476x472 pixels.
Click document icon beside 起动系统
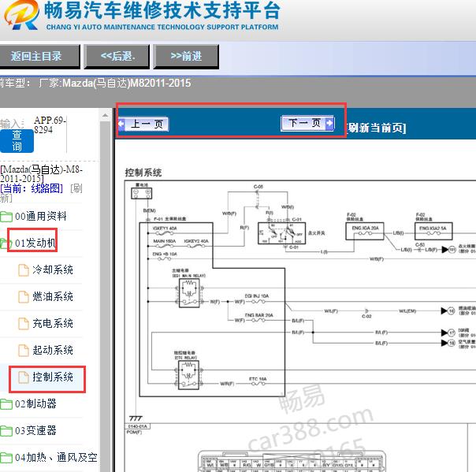pyautogui.click(x=24, y=351)
